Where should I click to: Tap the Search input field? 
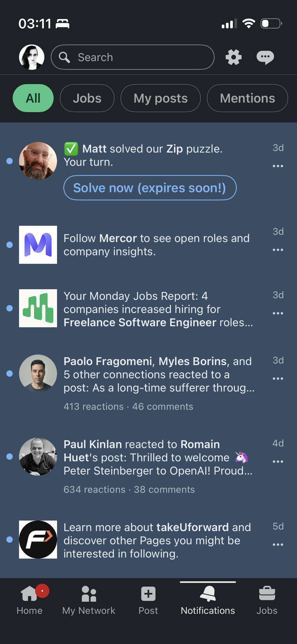[x=133, y=57]
